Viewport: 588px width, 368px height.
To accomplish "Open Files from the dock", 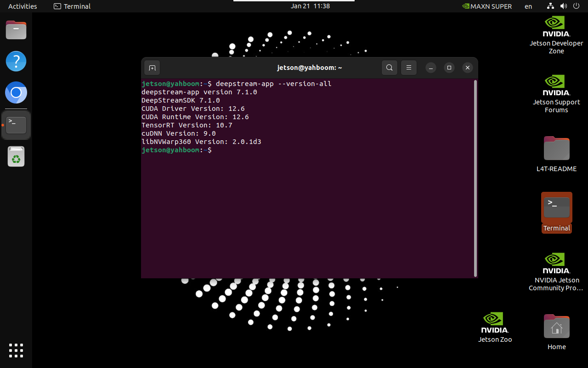I will tap(16, 30).
